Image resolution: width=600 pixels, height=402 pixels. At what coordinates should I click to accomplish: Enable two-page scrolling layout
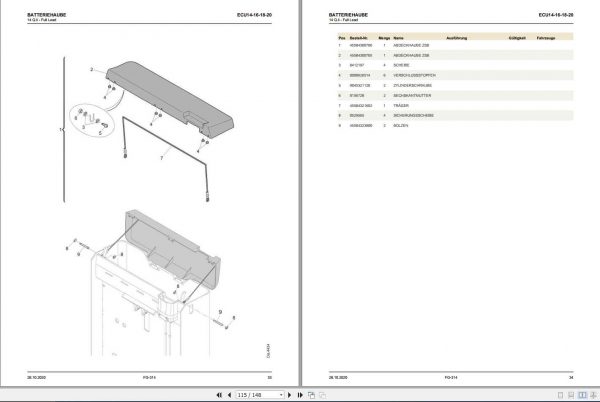593,395
